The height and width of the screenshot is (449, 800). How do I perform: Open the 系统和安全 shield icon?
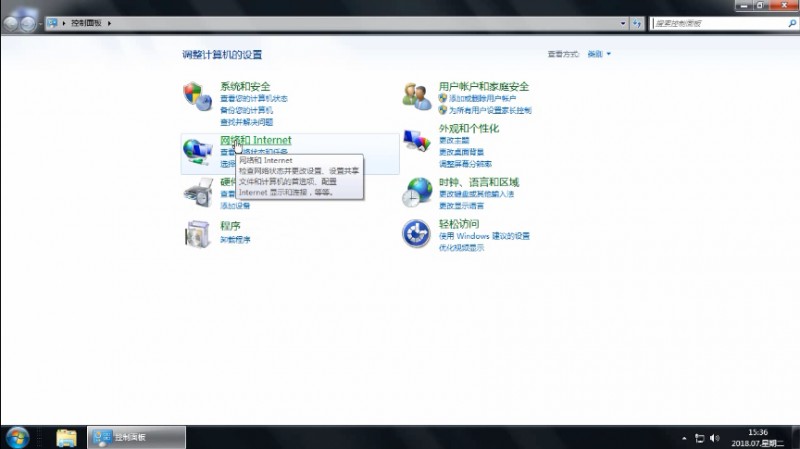point(197,96)
